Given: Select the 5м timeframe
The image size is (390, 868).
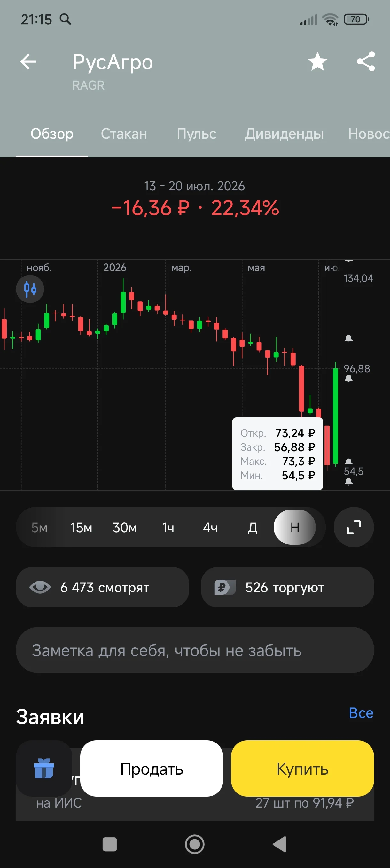Looking at the screenshot, I should point(39,527).
